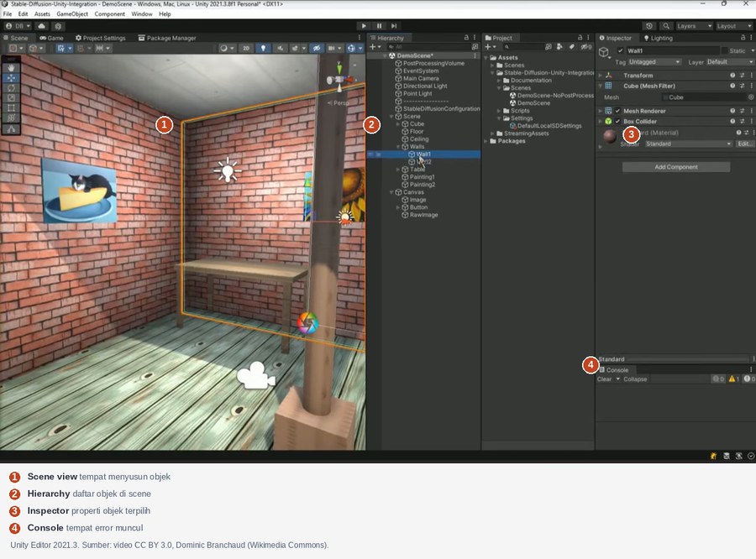Click the Step frame button

click(x=394, y=26)
